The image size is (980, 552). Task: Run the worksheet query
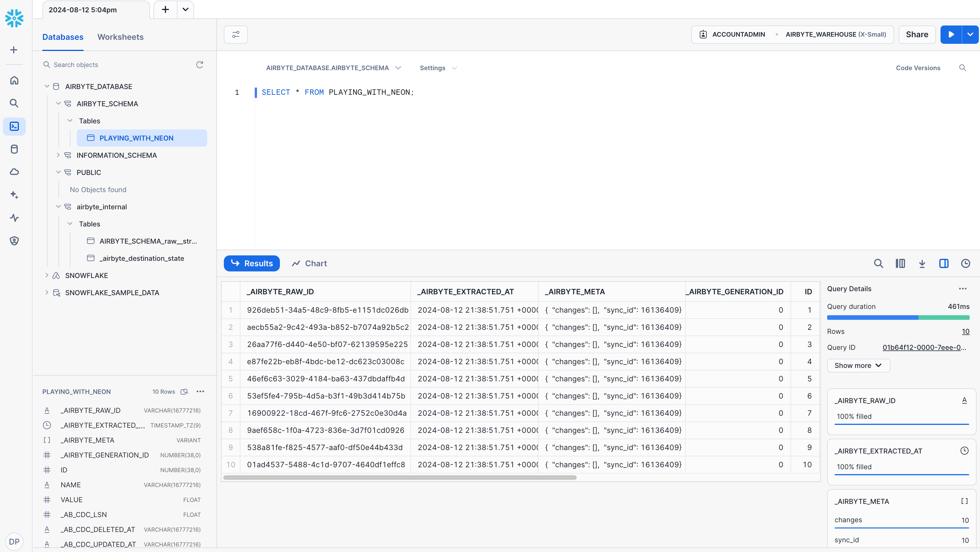(951, 34)
